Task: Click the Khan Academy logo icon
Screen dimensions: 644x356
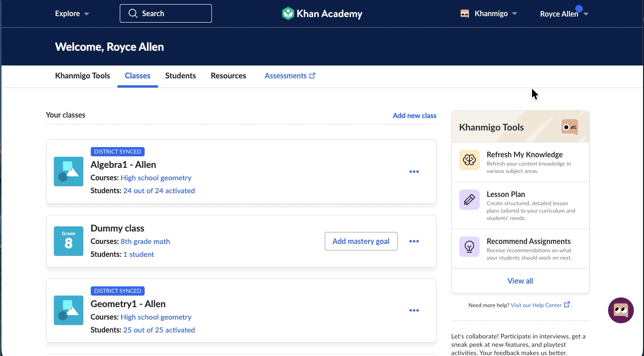Action: point(288,13)
